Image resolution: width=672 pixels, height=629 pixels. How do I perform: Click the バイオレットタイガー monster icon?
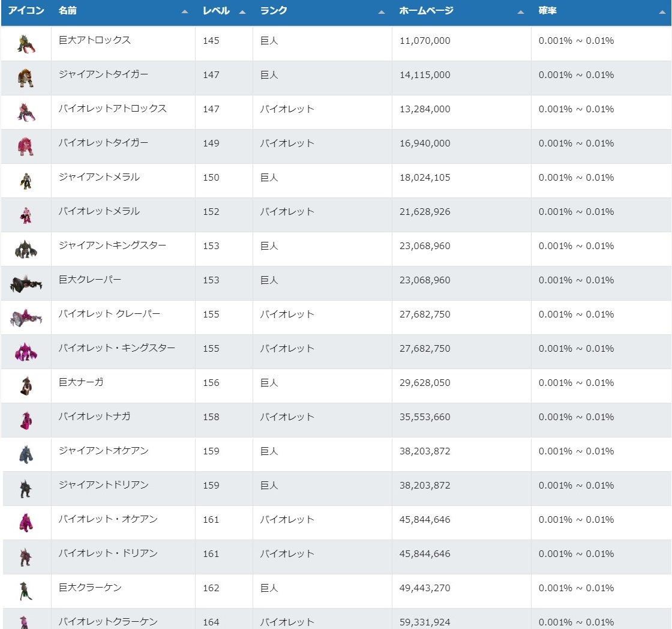pos(26,146)
